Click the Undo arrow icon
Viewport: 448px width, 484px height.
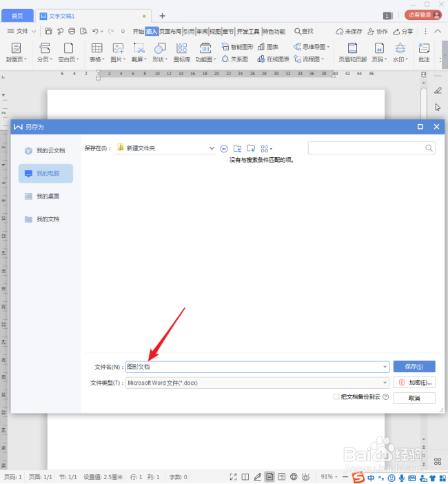point(95,31)
